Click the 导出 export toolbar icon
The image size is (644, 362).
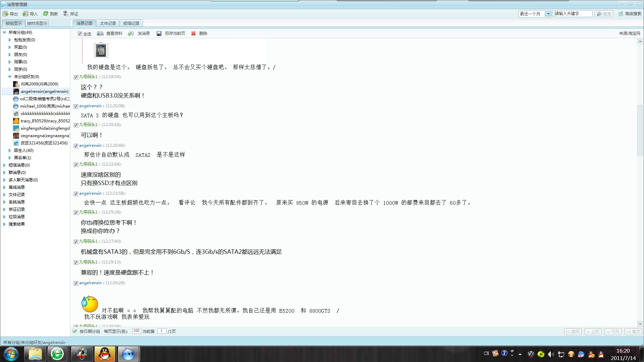pyautogui.click(x=6, y=14)
